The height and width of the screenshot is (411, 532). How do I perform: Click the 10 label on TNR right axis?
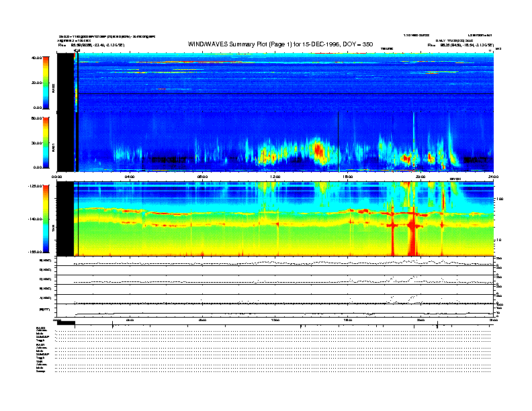pos(498,240)
